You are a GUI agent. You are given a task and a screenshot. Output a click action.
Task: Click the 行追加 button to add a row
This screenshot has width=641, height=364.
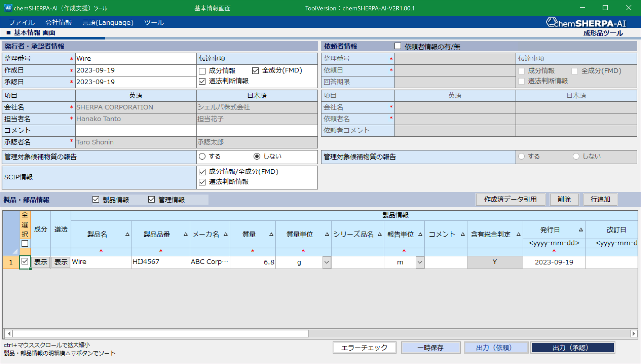coord(600,199)
